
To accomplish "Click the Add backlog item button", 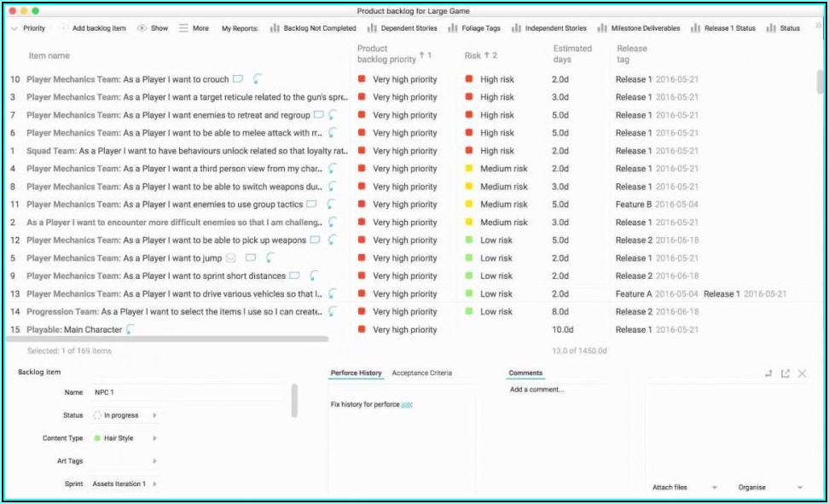I will 92,28.
